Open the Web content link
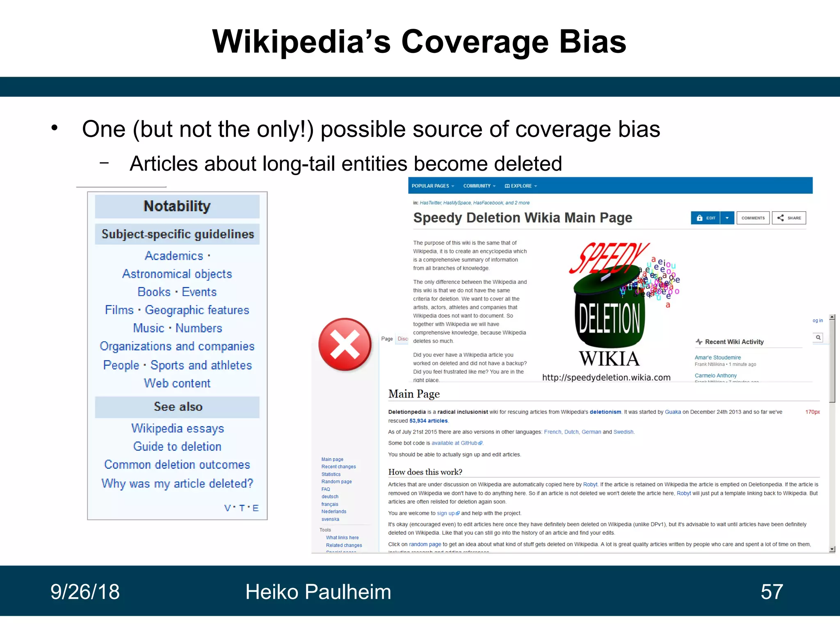Screen dimensions: 840x630 pyautogui.click(x=177, y=383)
